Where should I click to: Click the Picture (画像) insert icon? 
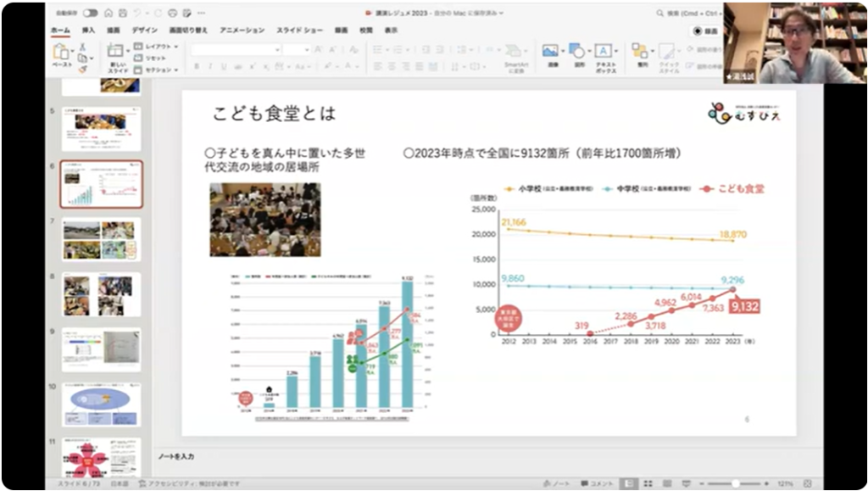click(x=550, y=51)
